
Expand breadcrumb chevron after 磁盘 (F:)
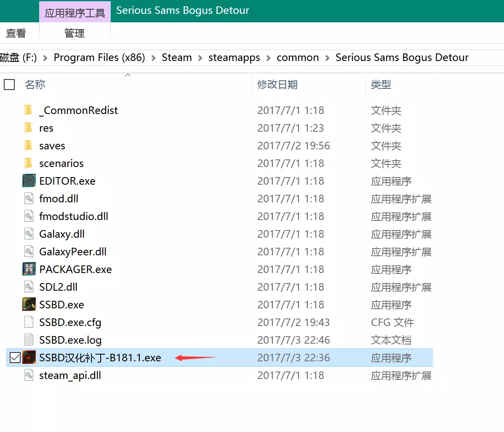(45, 58)
